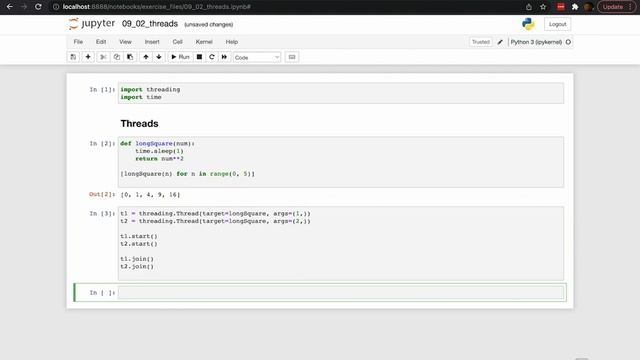This screenshot has height=360, width=640.
Task: Click the Logout button
Action: click(x=557, y=24)
